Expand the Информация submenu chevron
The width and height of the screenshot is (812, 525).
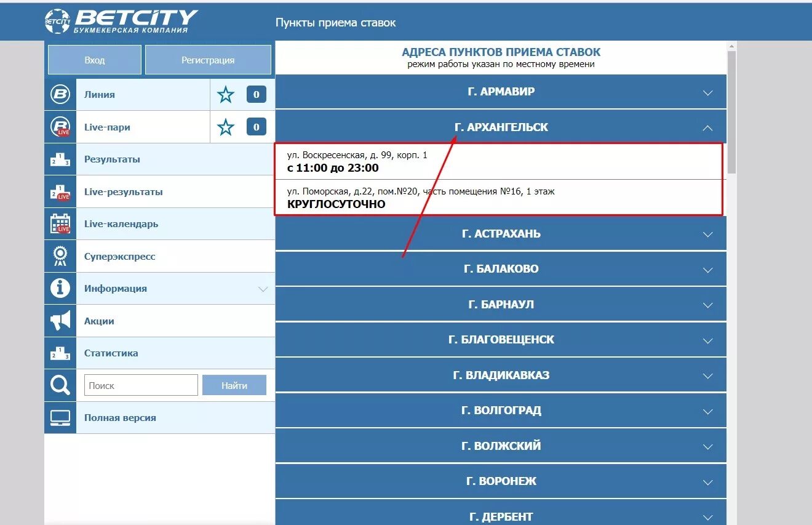click(263, 289)
